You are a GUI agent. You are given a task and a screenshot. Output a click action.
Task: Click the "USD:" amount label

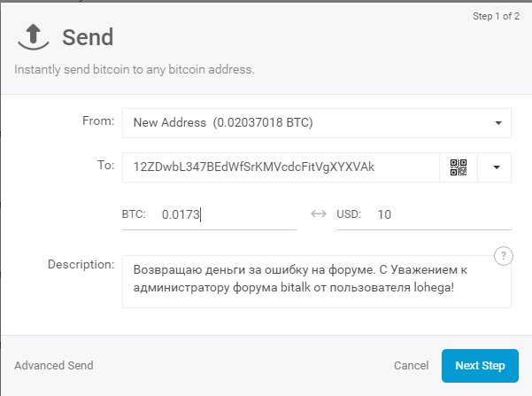pyautogui.click(x=349, y=214)
